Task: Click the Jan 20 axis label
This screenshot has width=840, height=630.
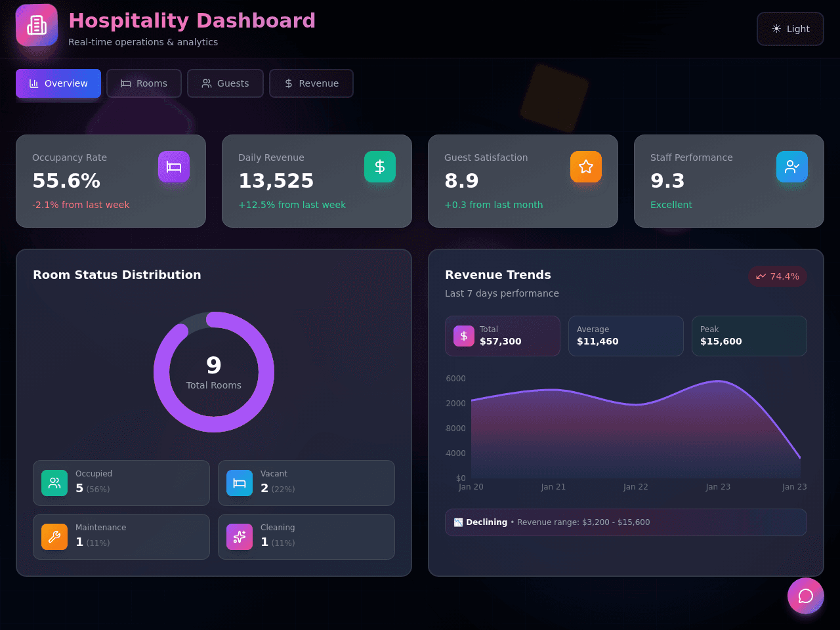Action: click(x=471, y=487)
